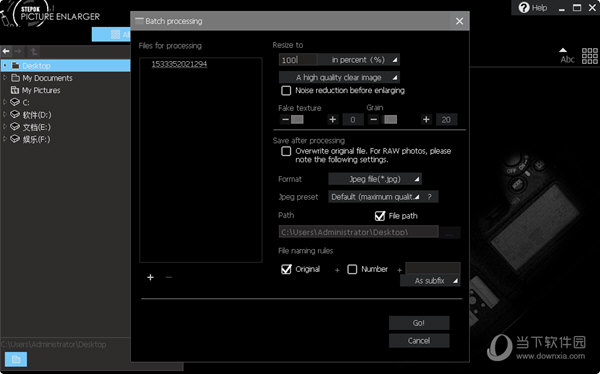Close the Batch processing dialog
The width and height of the screenshot is (600, 374).
[x=460, y=21]
